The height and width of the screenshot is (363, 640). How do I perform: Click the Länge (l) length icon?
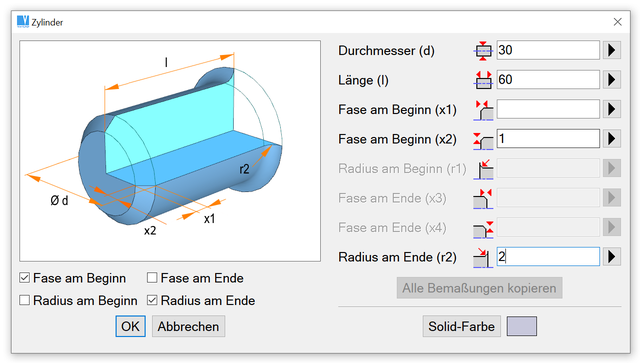[x=483, y=80]
